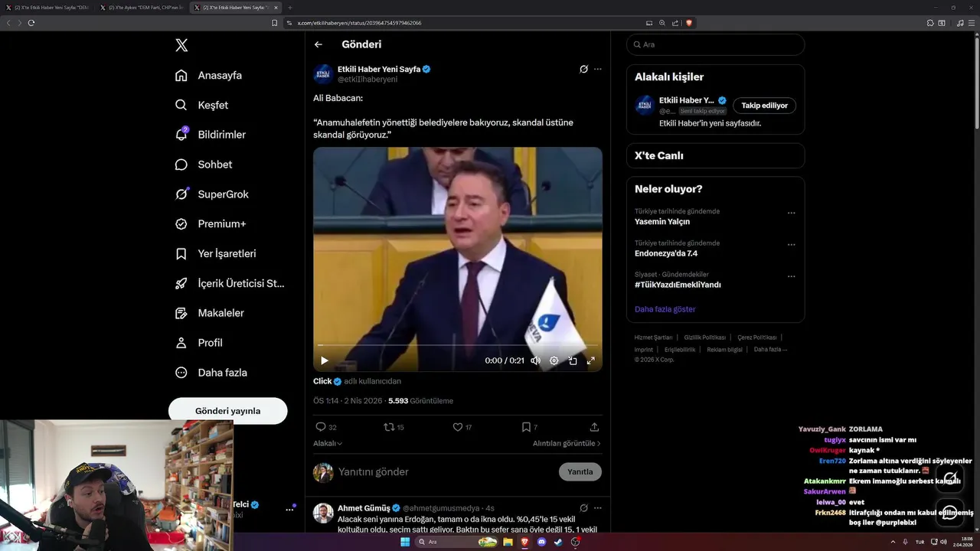Repost this post via retweet icon
Screen dimensions: 980x551
388,427
